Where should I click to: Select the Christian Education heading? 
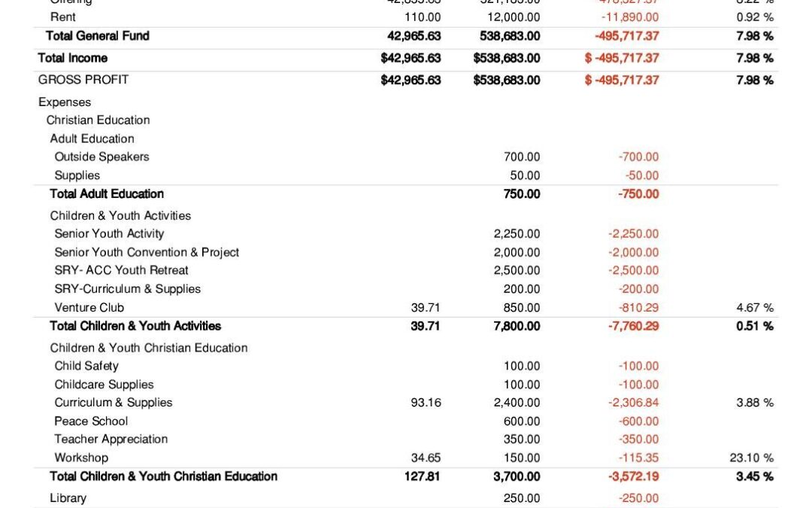98,120
